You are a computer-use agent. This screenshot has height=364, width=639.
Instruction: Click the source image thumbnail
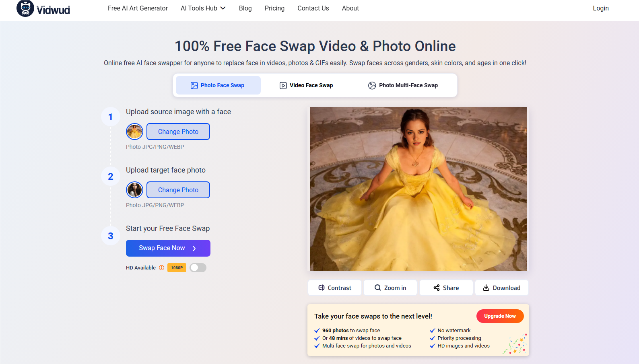135,132
